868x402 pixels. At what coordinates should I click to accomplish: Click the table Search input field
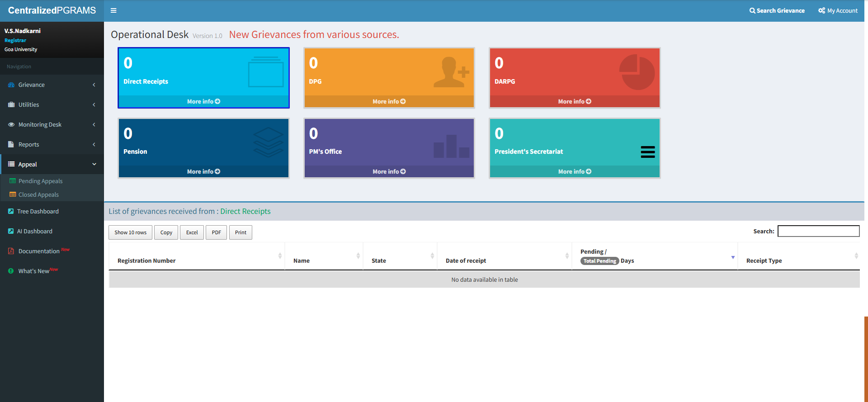[818, 231]
